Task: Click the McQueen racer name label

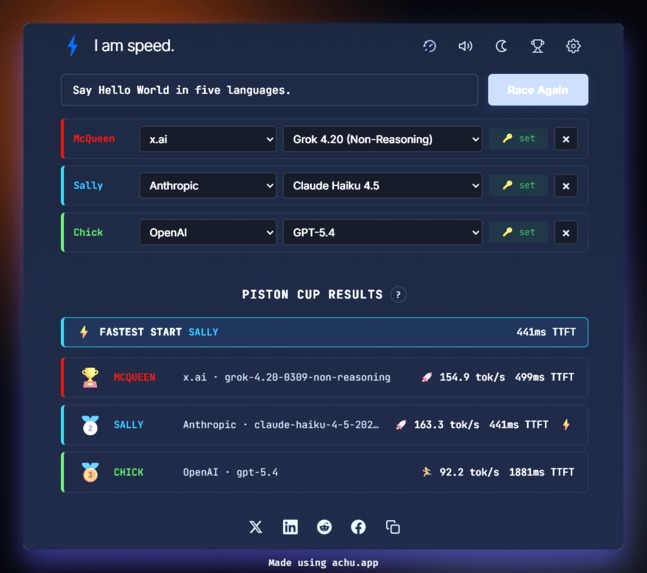Action: tap(94, 139)
